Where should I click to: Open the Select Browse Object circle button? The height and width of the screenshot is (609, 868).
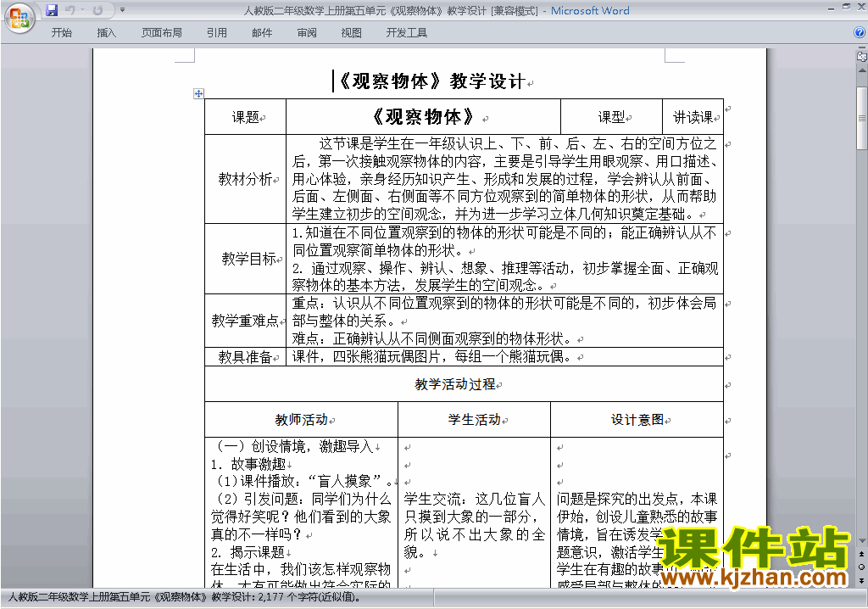tap(861, 567)
